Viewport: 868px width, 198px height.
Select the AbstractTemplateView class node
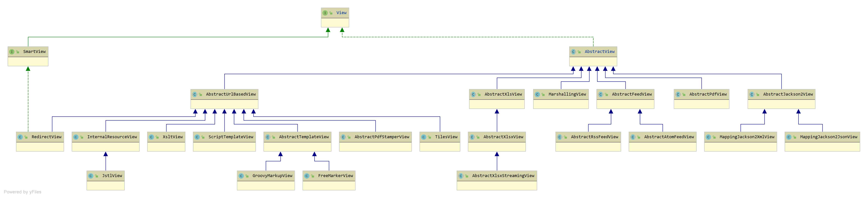[297, 141]
